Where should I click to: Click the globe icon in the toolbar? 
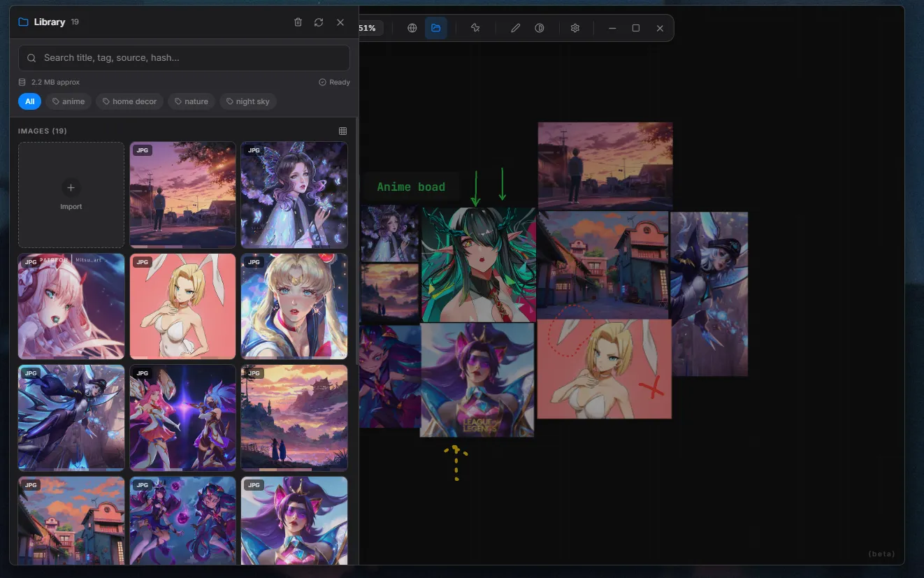[x=412, y=28]
